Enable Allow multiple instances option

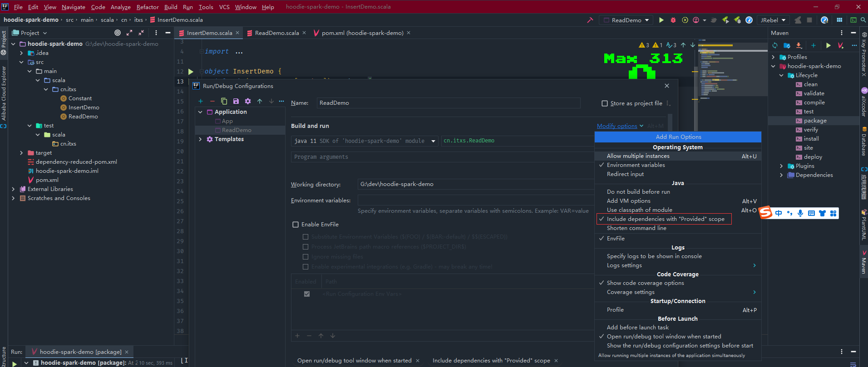678,156
